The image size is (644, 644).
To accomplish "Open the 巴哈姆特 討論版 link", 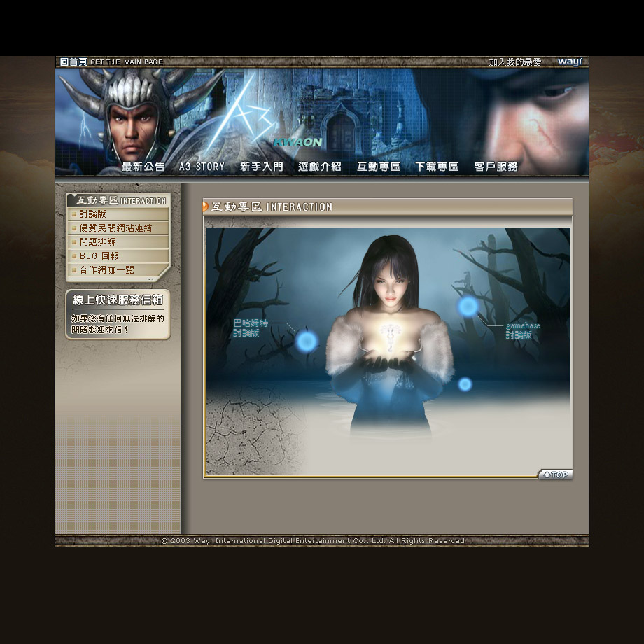I will (251, 328).
